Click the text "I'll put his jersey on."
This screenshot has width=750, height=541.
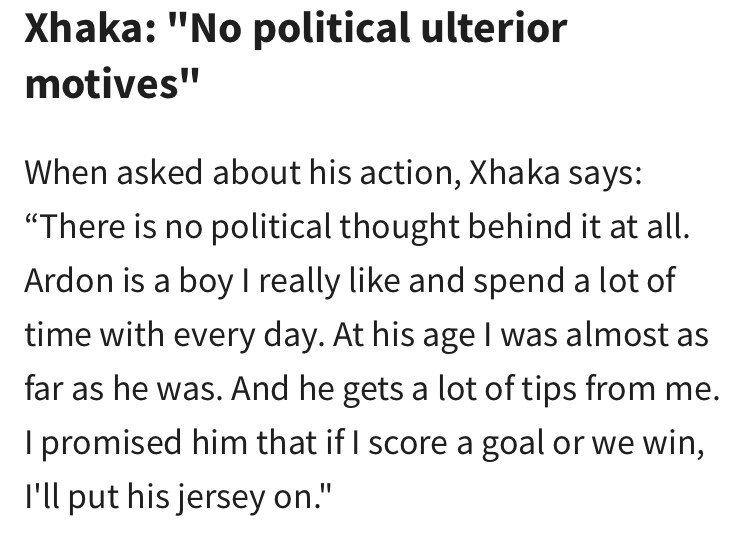[x=177, y=498]
